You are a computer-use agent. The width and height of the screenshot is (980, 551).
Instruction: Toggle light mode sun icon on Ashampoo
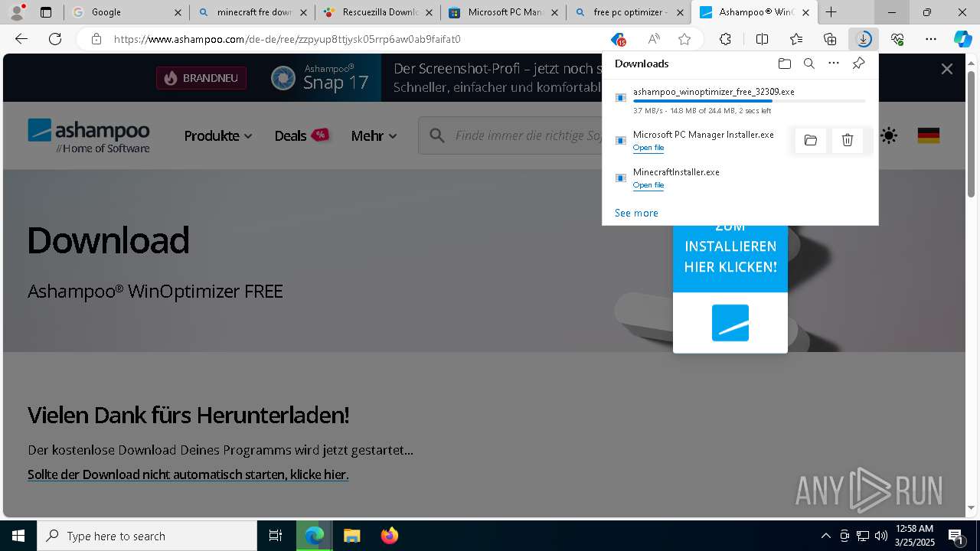click(889, 135)
